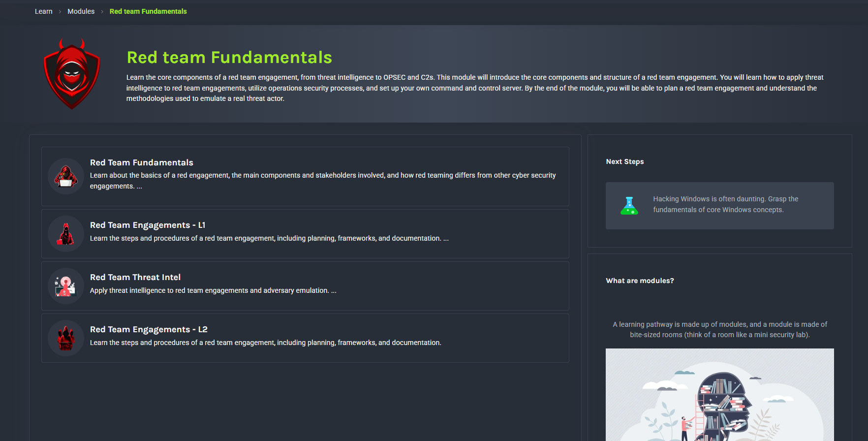Open the Hacking Windows next step card
Image resolution: width=868 pixels, height=441 pixels.
pos(720,206)
